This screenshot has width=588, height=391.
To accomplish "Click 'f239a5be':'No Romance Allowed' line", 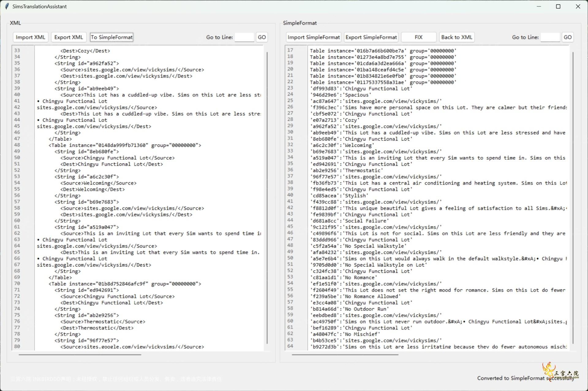I will coord(355,296).
